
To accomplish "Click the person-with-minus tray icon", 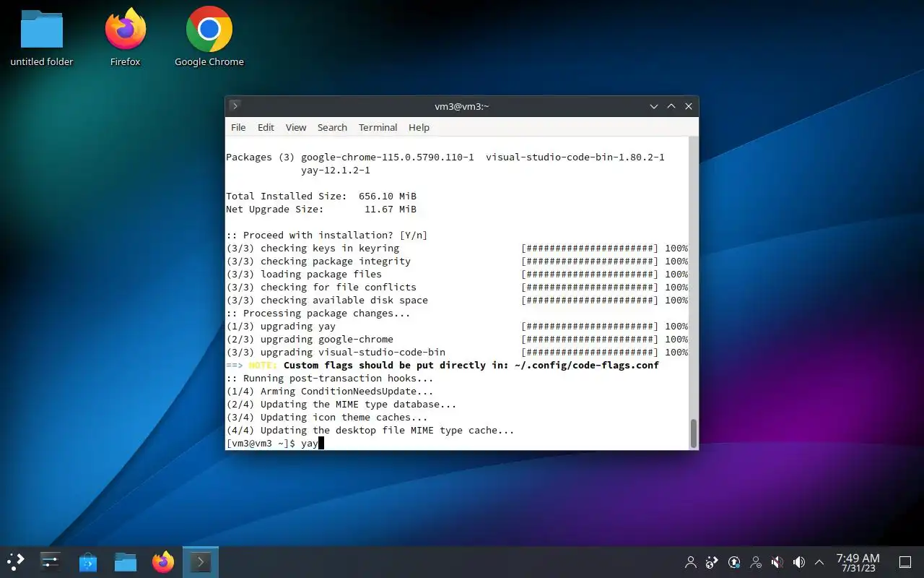I will (756, 561).
